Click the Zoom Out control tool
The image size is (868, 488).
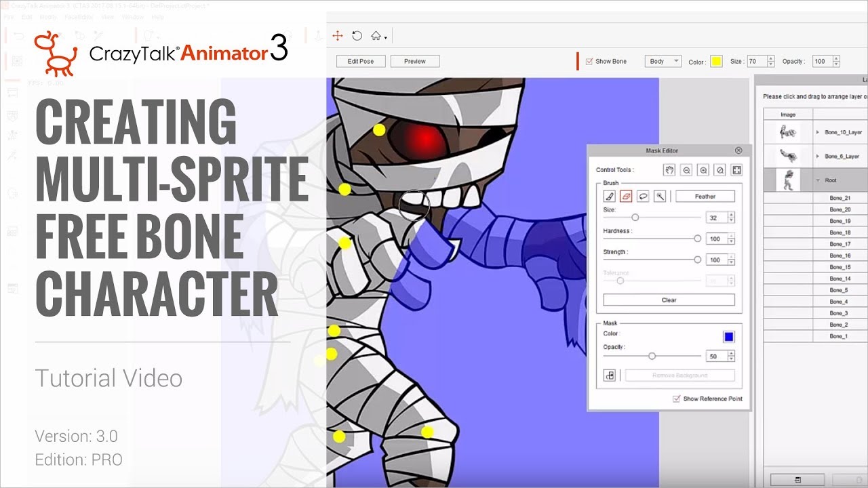click(686, 170)
